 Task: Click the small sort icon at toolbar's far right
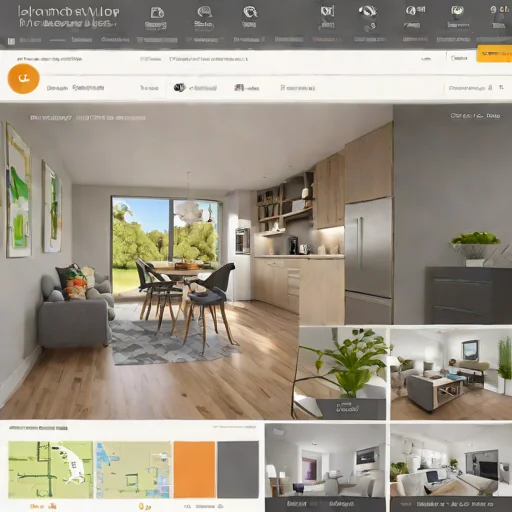502,87
